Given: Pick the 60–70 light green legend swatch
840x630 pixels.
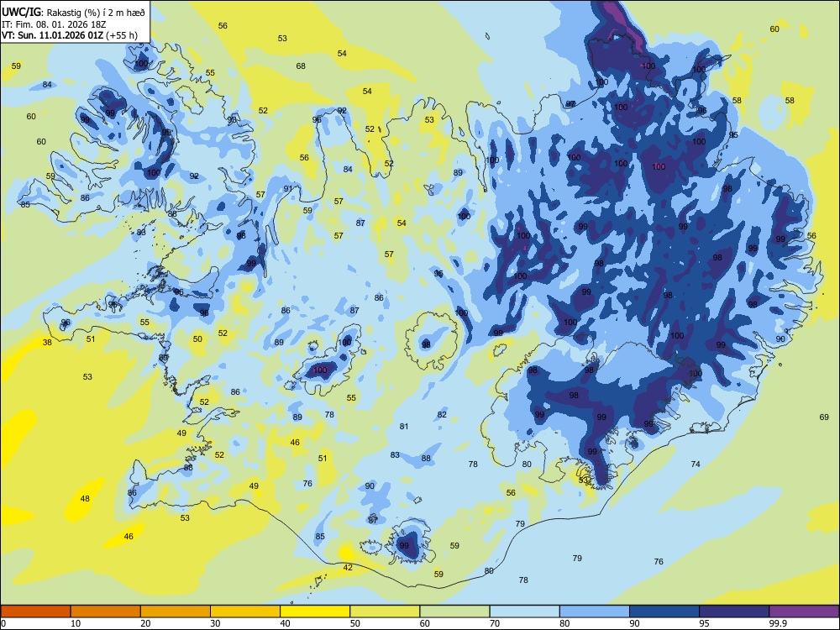Looking at the screenshot, I should tap(454, 612).
